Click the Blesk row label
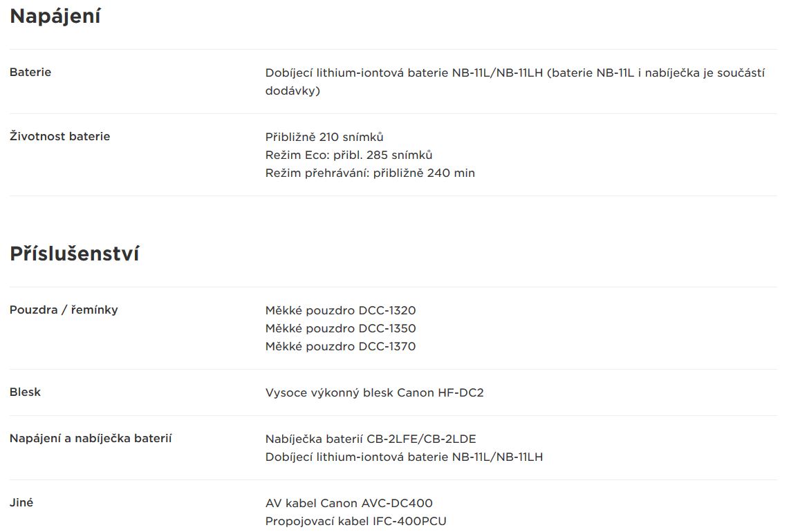Screen dimensions: 789x532 tap(25, 392)
